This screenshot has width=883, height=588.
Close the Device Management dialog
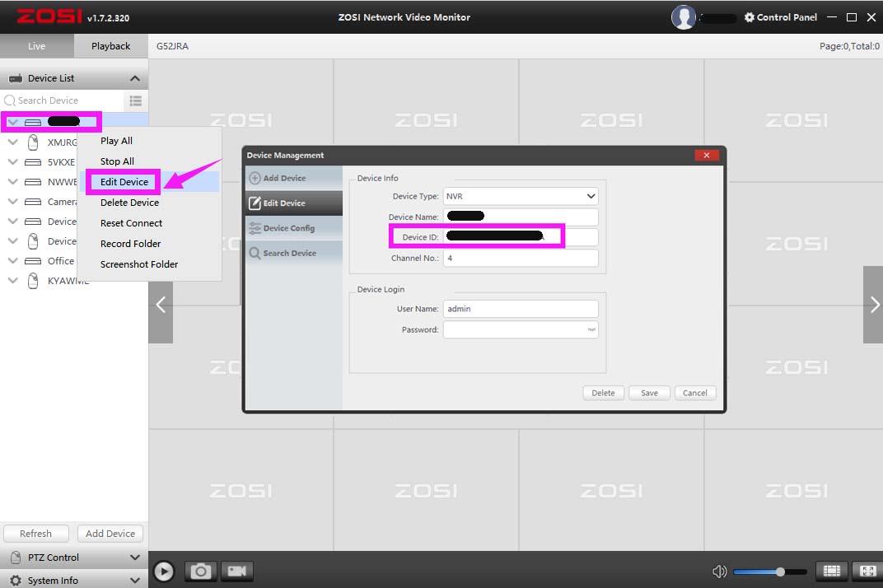coord(706,156)
